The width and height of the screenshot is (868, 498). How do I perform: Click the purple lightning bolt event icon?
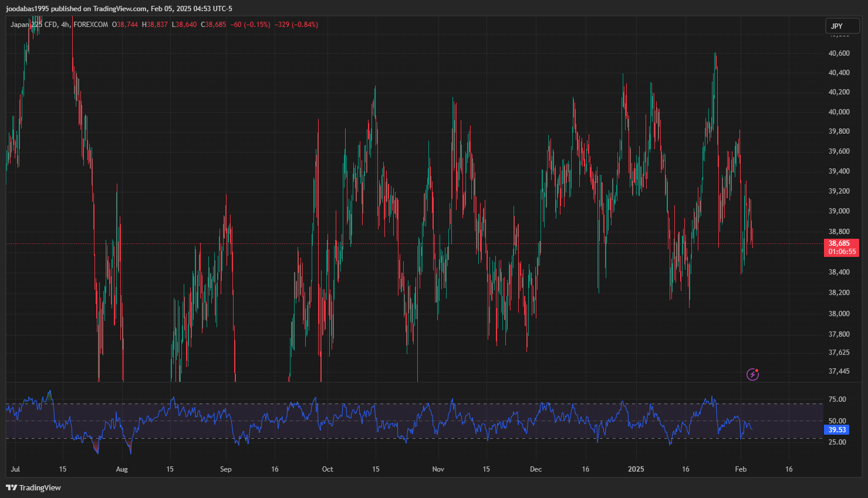pyautogui.click(x=752, y=374)
